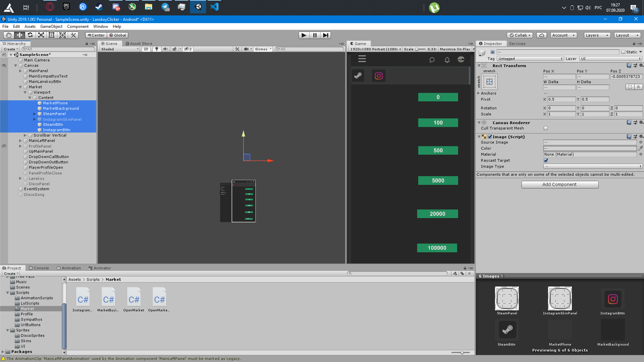Click the Pause button
The height and width of the screenshot is (362, 644).
coord(315,35)
